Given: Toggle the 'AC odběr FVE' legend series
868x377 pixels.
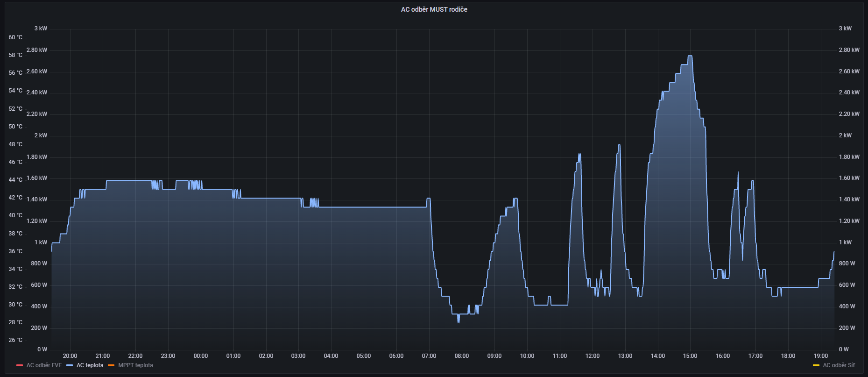Looking at the screenshot, I should pyautogui.click(x=44, y=365).
